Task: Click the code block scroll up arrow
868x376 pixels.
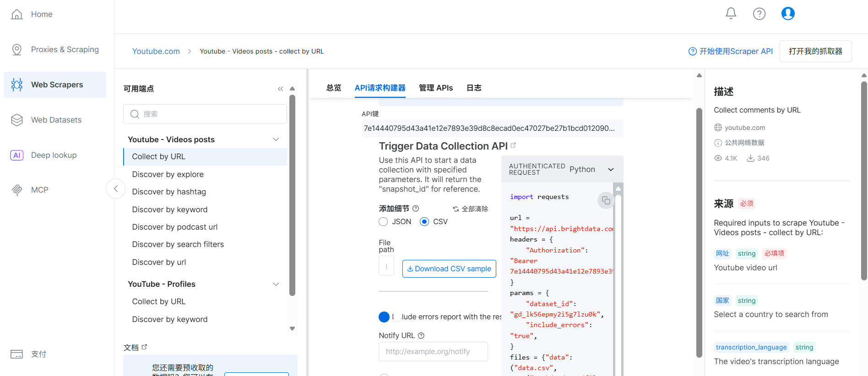Action: pyautogui.click(x=618, y=188)
